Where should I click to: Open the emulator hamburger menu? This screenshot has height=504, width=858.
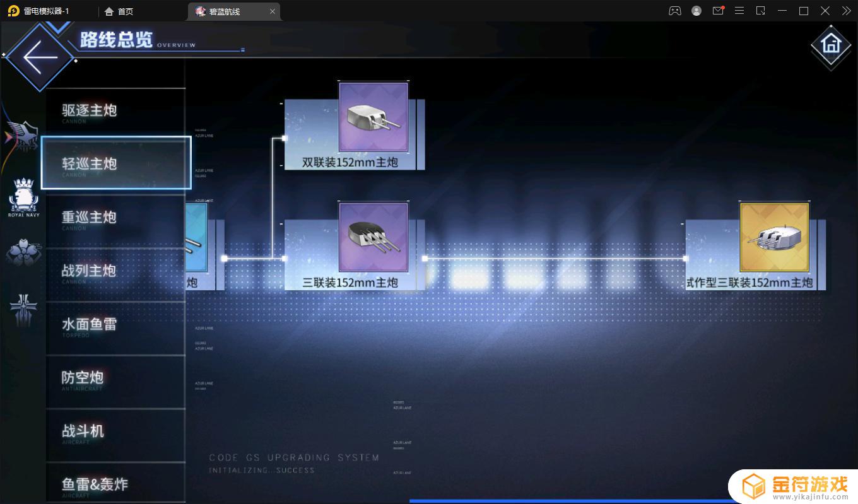[739, 11]
